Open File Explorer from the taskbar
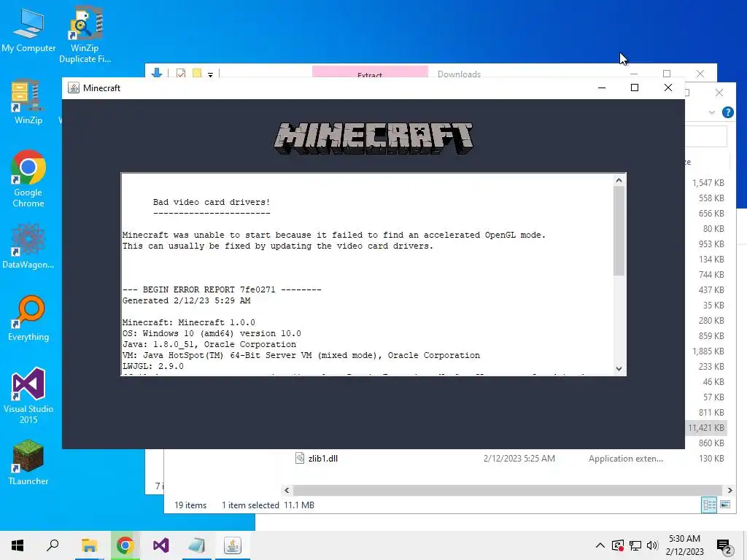The height and width of the screenshot is (560, 747). [89, 545]
